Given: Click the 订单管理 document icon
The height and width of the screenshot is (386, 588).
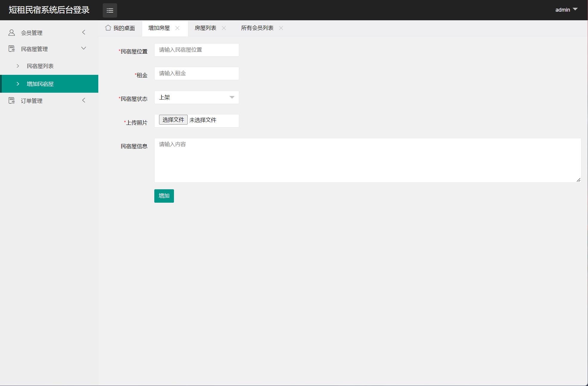Looking at the screenshot, I should click(x=12, y=101).
